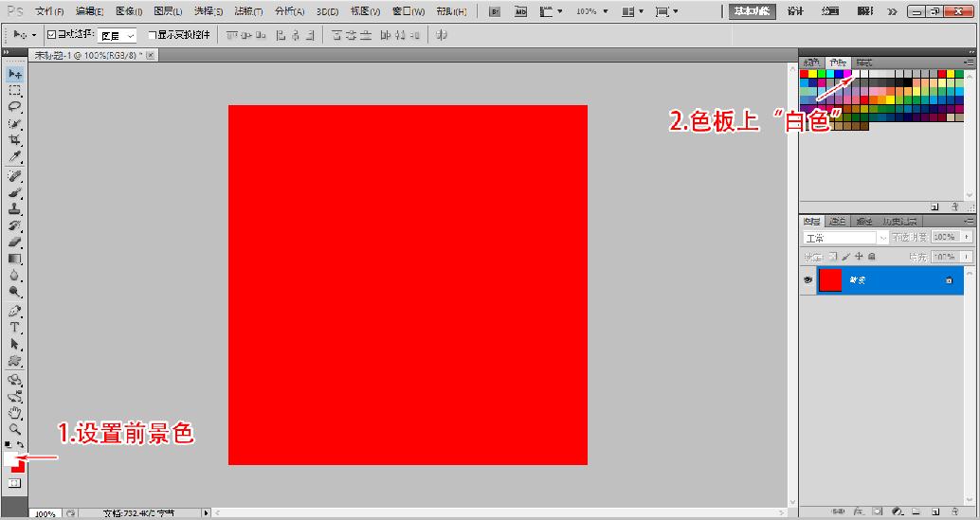Switch to the Design workspace
This screenshot has width=980, height=520.
pos(795,11)
